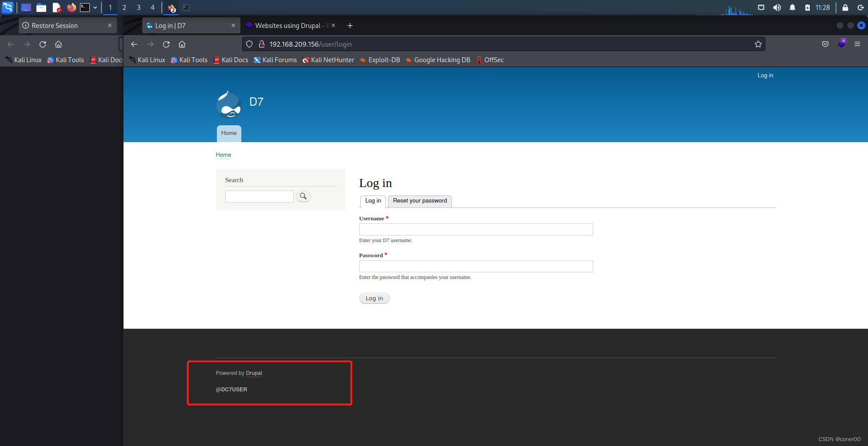868x446 pixels.
Task: Open the Exploit-DB bookmark
Action: pos(380,60)
